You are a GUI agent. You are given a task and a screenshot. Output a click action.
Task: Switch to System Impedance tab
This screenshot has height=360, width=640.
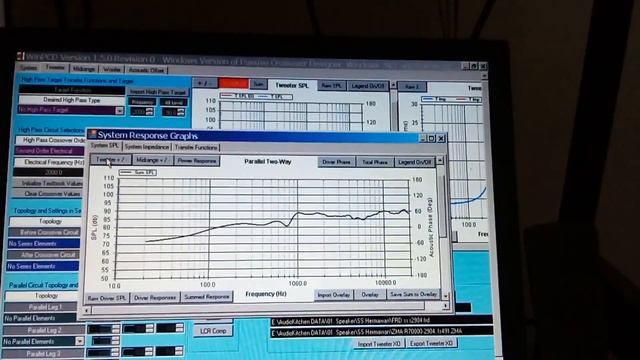point(147,147)
